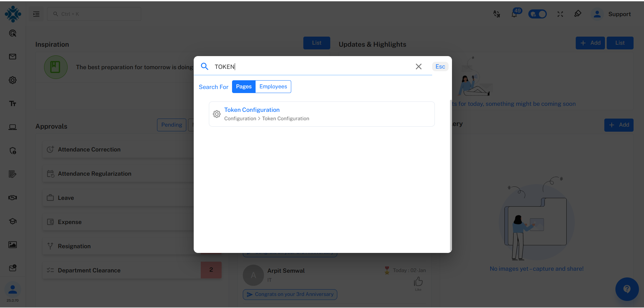
Task: Open the Token Configuration search result
Action: click(252, 109)
